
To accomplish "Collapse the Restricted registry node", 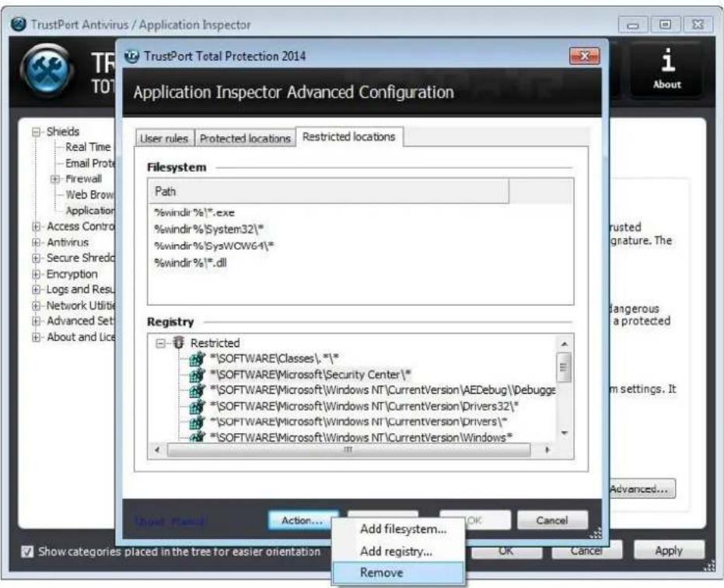I will click(160, 343).
